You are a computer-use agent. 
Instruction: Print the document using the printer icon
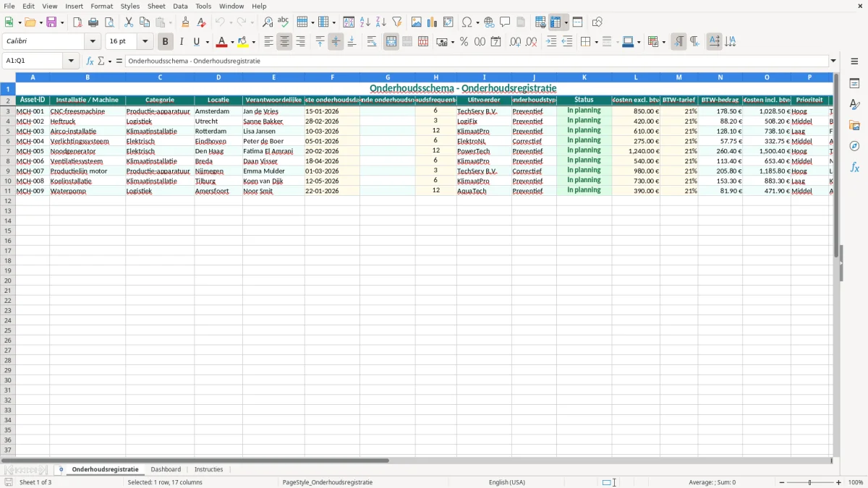click(x=93, y=22)
